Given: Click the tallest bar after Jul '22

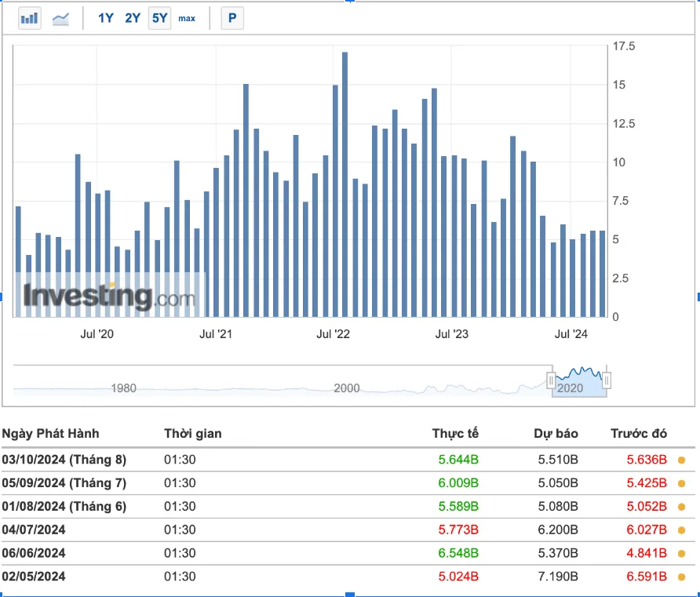Looking at the screenshot, I should (x=345, y=184).
